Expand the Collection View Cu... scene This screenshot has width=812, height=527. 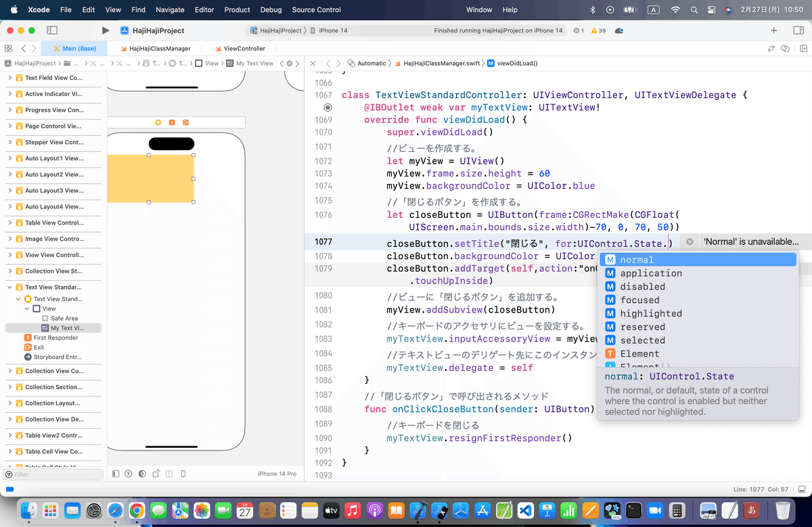coord(10,371)
